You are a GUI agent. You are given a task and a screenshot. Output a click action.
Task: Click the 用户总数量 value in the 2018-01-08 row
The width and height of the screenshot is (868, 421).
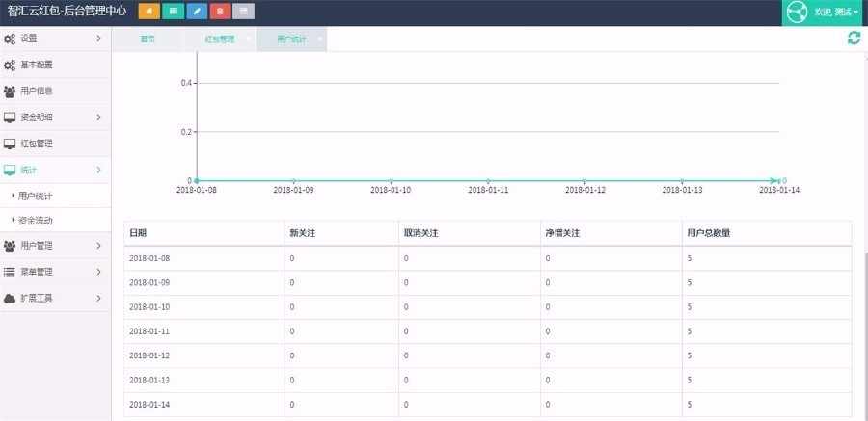click(690, 258)
